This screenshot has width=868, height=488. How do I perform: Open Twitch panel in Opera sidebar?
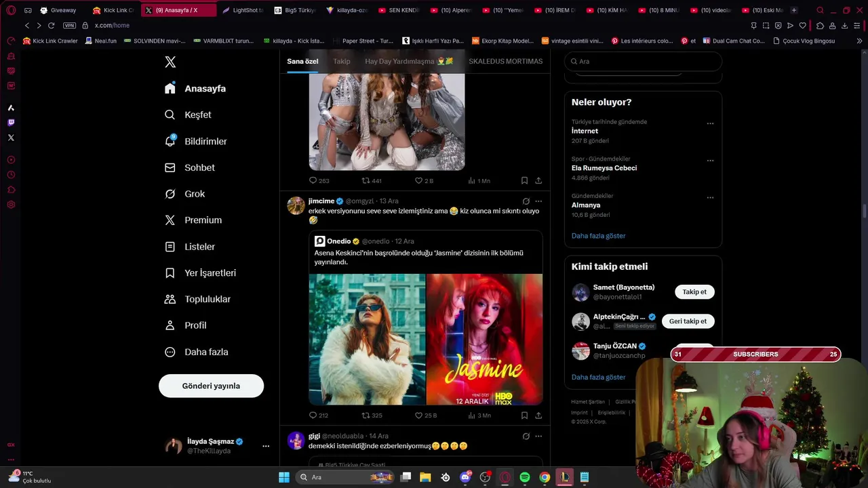(11, 123)
